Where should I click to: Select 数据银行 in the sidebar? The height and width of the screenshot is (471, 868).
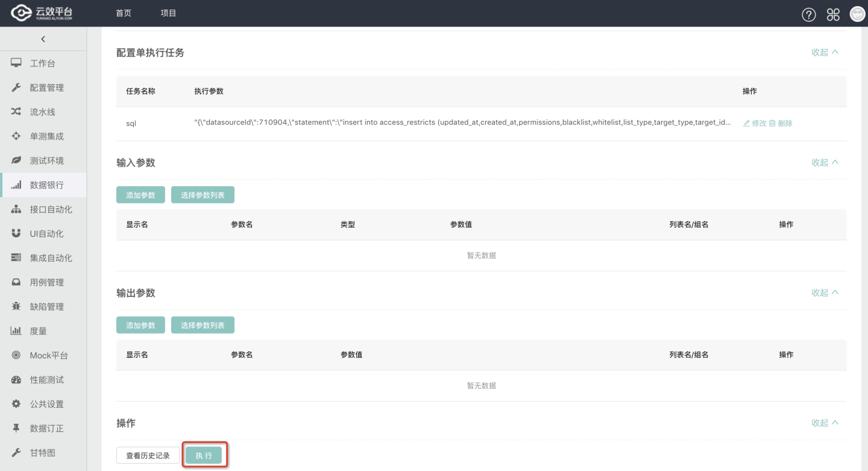(43, 185)
